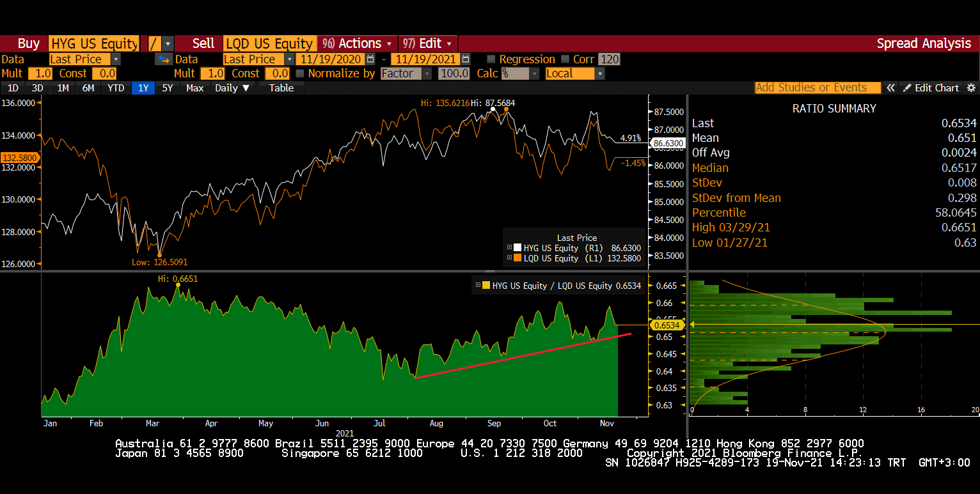Click the yellow HYG / LQD ratio legend swatch
The image size is (980, 494).
(486, 286)
